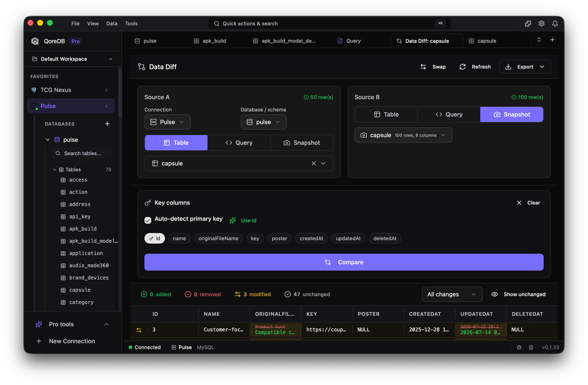Toggle the id key column chip
The image size is (588, 385).
point(154,238)
